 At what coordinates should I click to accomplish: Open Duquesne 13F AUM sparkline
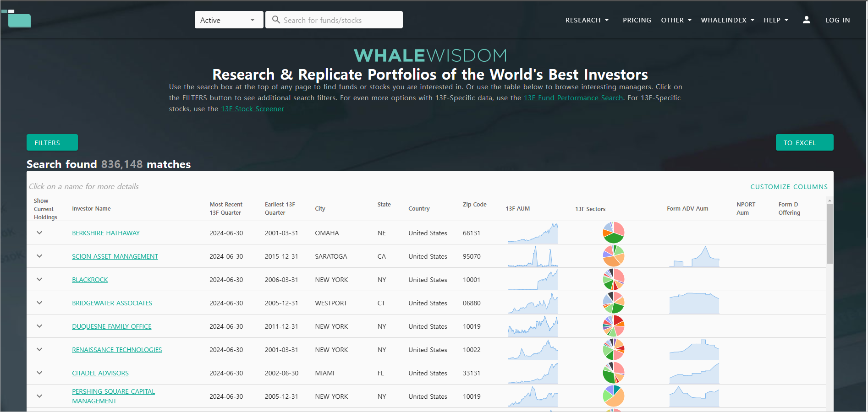533,326
